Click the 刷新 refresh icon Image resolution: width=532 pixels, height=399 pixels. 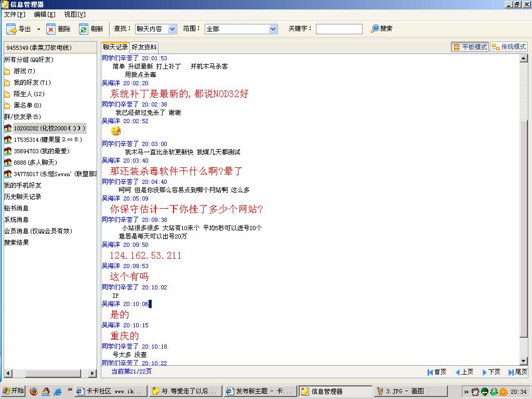pos(84,29)
